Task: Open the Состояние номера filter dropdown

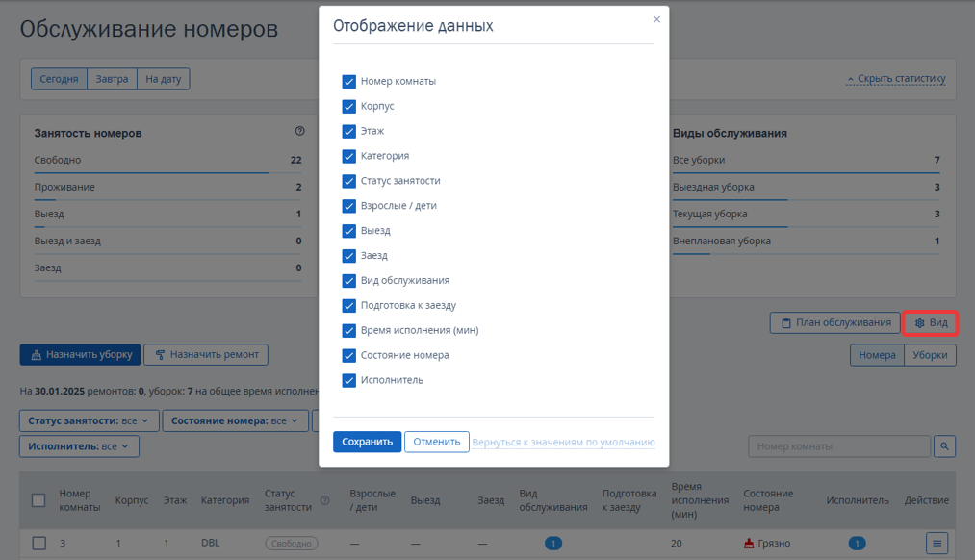Action: click(235, 420)
